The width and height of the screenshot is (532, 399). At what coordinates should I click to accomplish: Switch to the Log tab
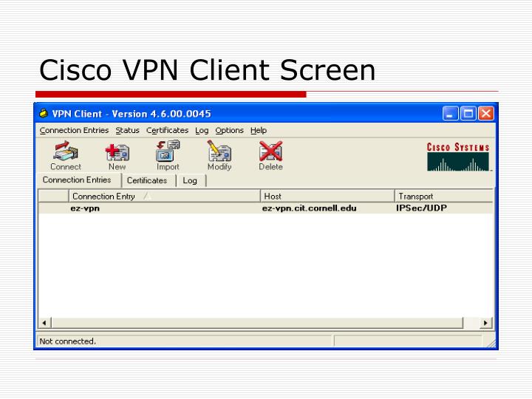(190, 180)
